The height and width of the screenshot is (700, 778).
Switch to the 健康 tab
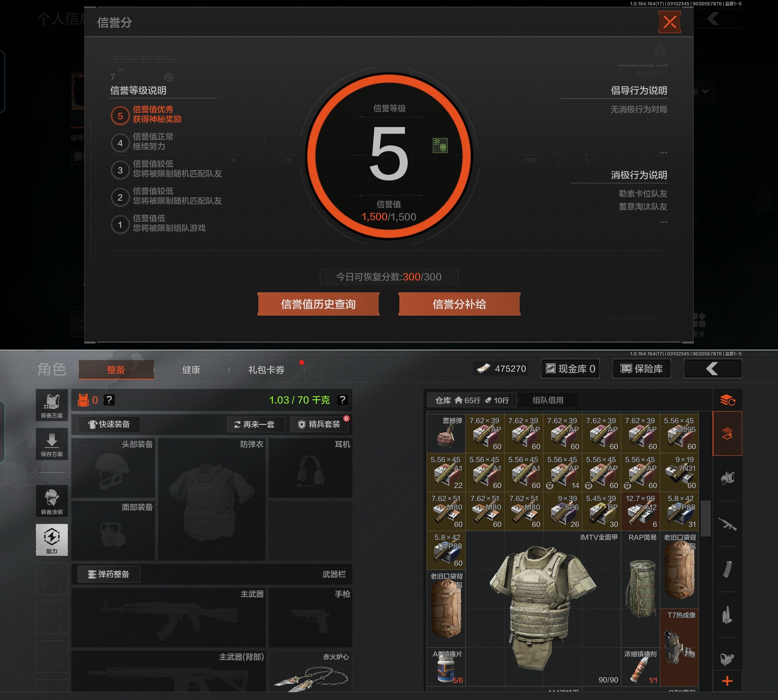(x=191, y=370)
